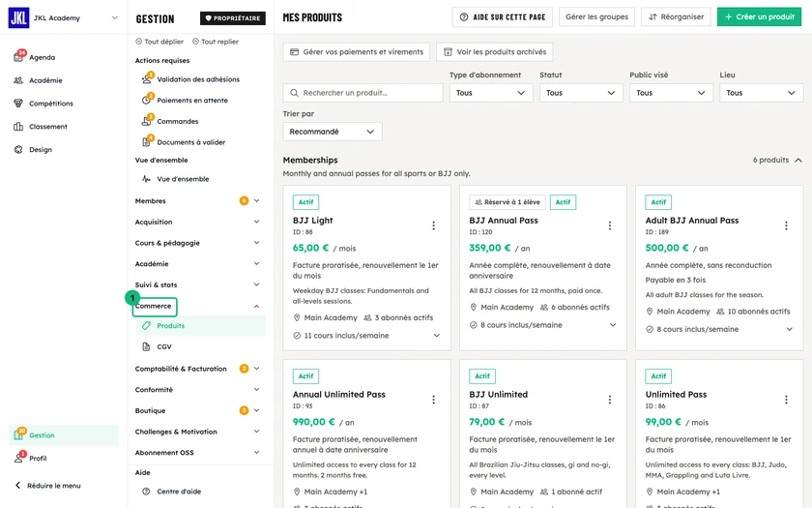
Task: Expand Comptabilité & Facturation section
Action: coord(256,369)
